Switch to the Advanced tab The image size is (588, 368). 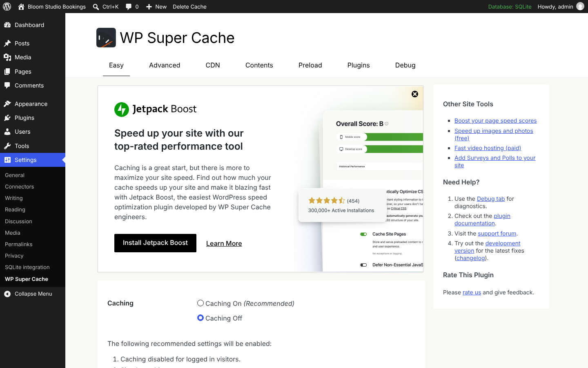(x=165, y=65)
